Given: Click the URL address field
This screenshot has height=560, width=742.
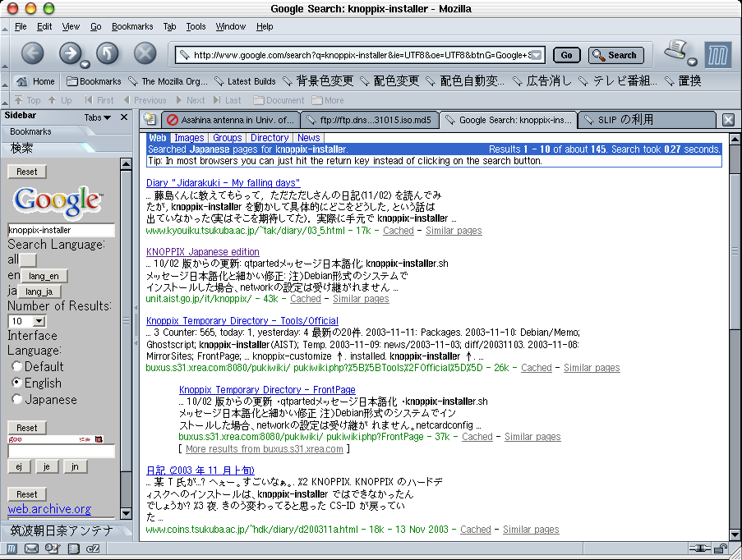Looking at the screenshot, I should [x=361, y=55].
